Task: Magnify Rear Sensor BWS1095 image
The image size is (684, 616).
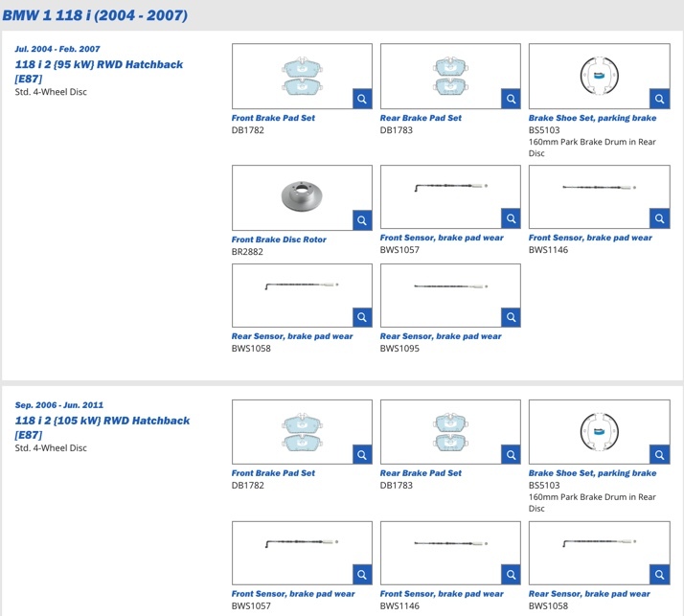Action: (x=511, y=317)
